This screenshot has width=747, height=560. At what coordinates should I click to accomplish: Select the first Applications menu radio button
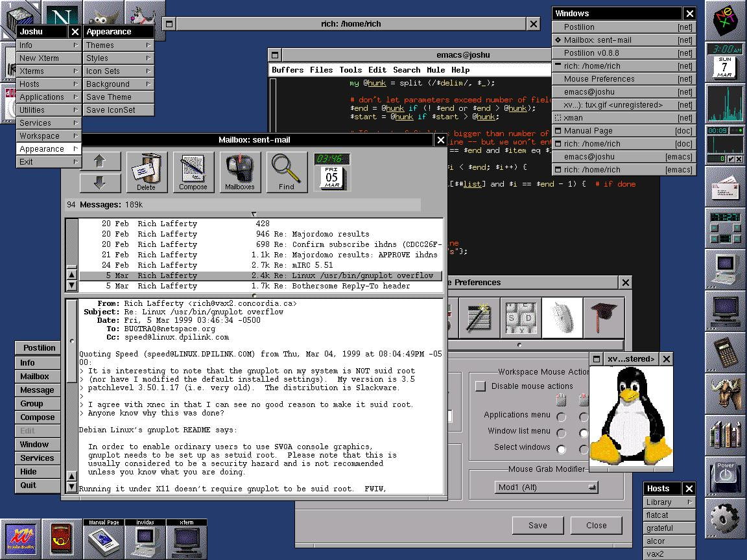[561, 415]
